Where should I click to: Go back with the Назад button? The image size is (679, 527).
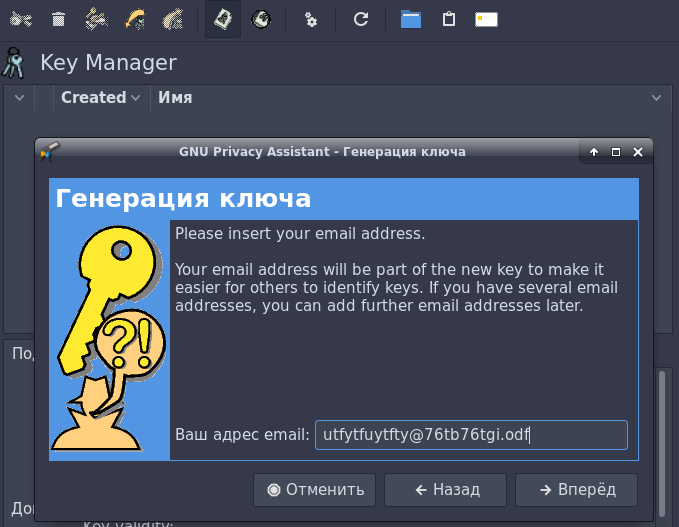pyautogui.click(x=445, y=490)
